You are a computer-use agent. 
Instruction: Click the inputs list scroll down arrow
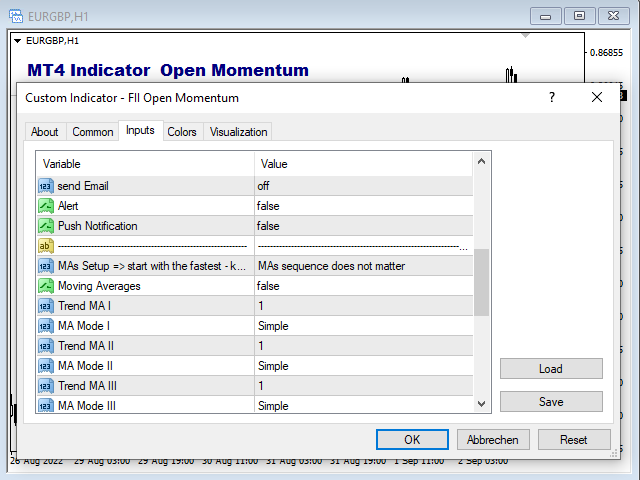coord(482,404)
